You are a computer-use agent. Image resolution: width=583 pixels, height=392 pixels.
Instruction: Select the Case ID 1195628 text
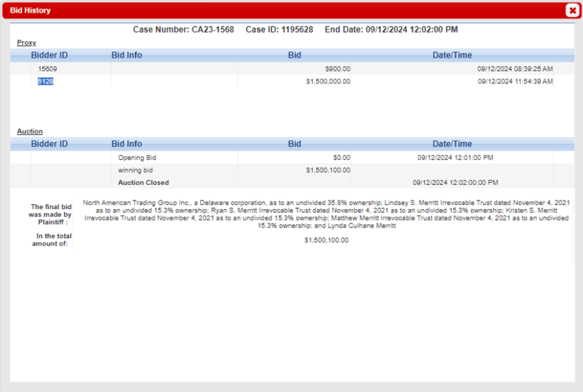pyautogui.click(x=279, y=29)
